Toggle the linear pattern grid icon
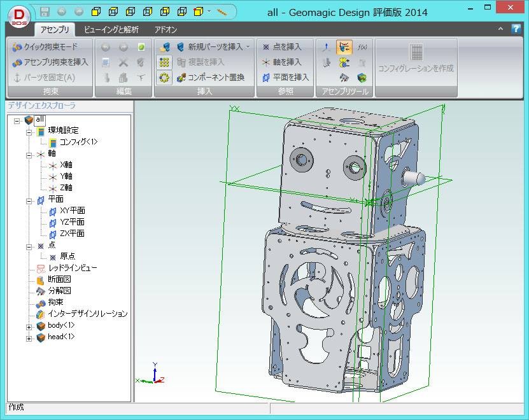This screenshot has height=420, width=529. click(x=164, y=62)
